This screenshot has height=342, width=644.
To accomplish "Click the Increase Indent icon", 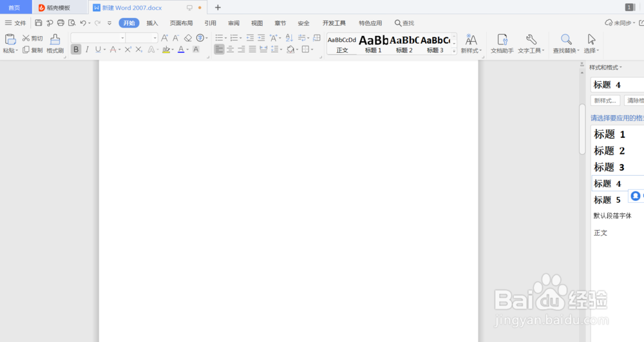I will [261, 38].
